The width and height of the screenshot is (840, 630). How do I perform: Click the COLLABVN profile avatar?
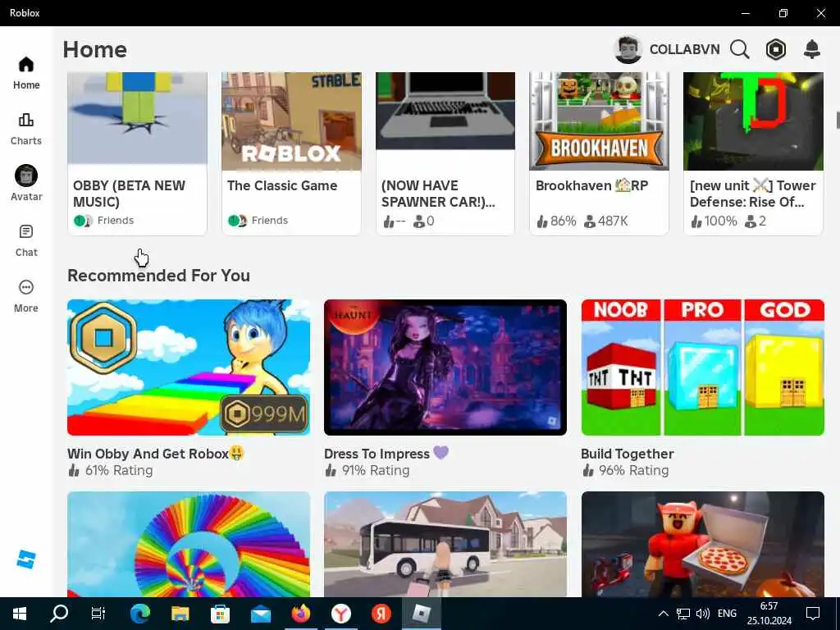coord(628,49)
